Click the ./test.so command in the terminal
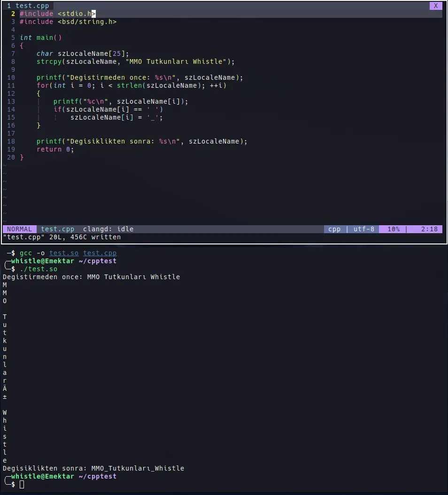 pyautogui.click(x=39, y=269)
